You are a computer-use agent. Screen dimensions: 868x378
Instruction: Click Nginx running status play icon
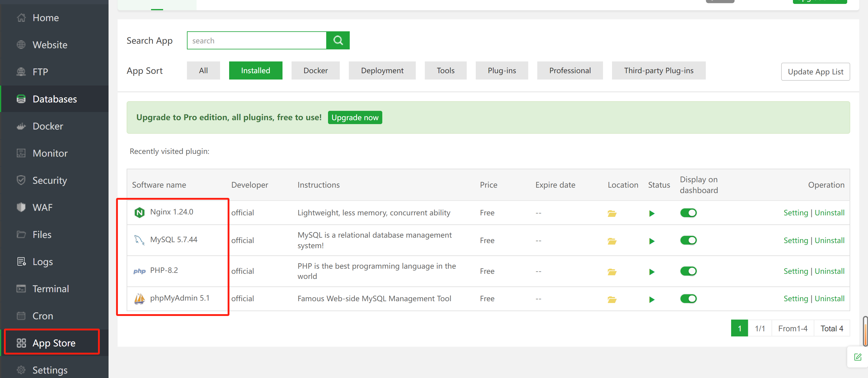[x=652, y=214]
